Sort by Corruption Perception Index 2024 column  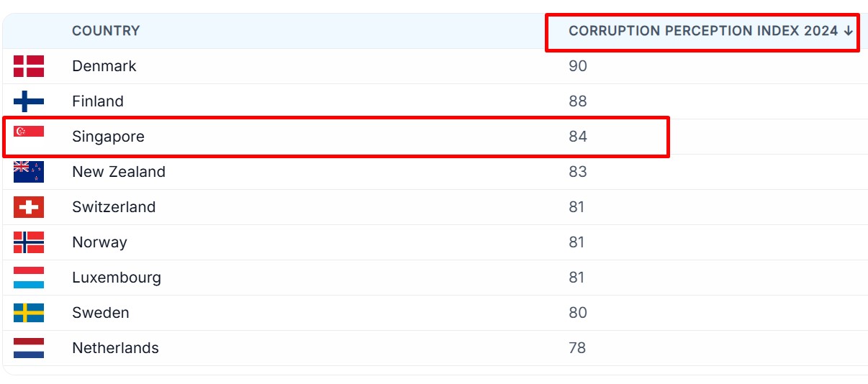702,31
